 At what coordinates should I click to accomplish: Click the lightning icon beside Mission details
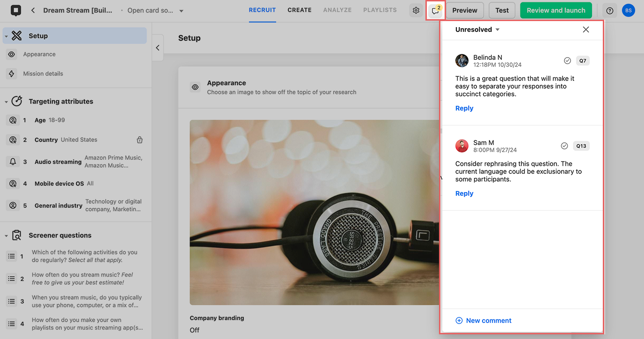[12, 74]
